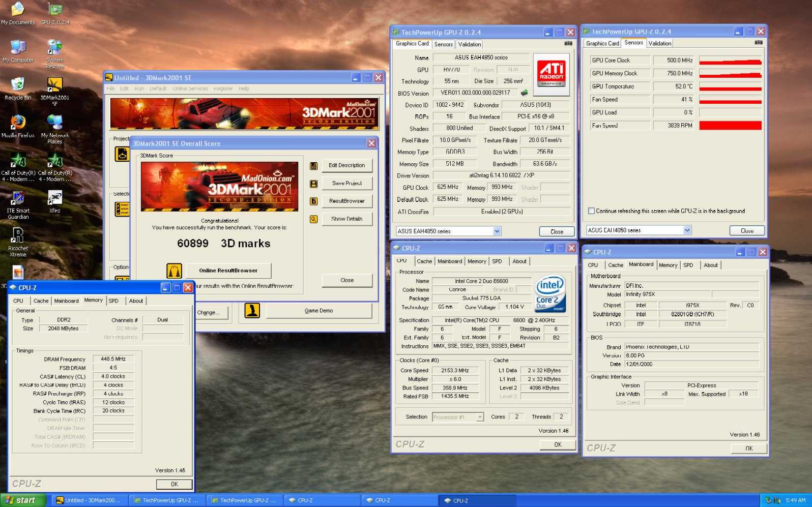812x507 pixels.
Task: Click DRAM Frequency value 448.5 MHz
Action: (x=113, y=359)
